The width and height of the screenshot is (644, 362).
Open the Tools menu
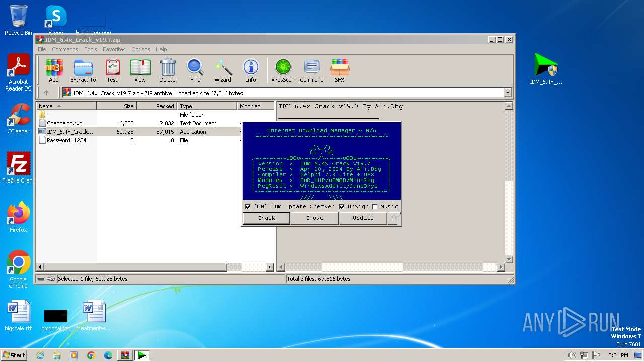[x=91, y=49]
